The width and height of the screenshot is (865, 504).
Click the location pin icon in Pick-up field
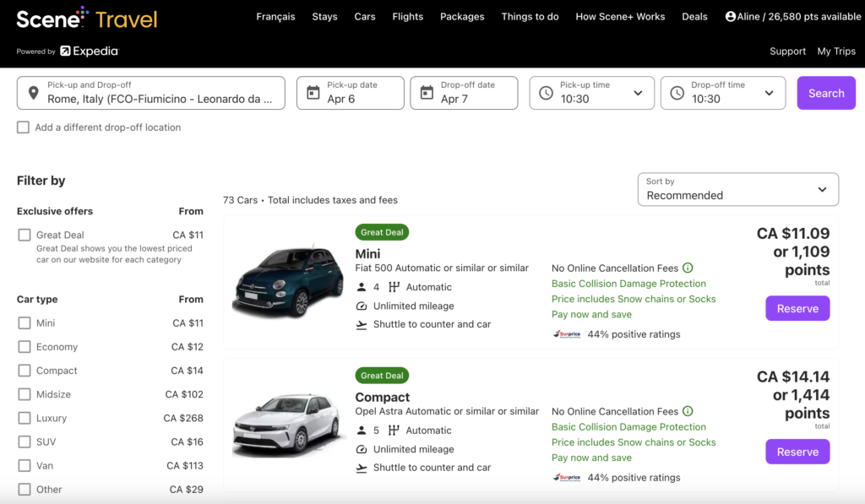tap(33, 93)
